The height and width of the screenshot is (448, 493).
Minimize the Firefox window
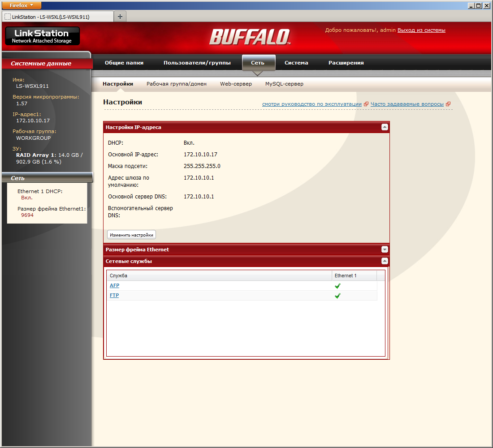click(x=471, y=5)
